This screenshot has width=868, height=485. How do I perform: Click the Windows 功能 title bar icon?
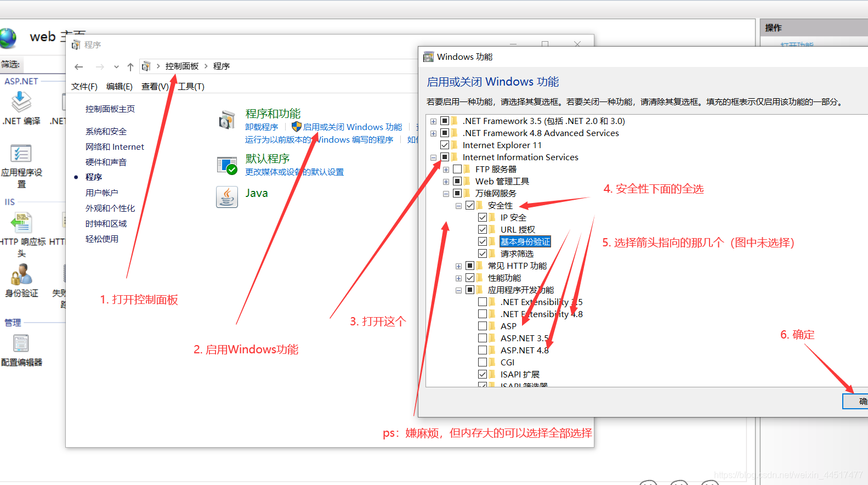429,57
